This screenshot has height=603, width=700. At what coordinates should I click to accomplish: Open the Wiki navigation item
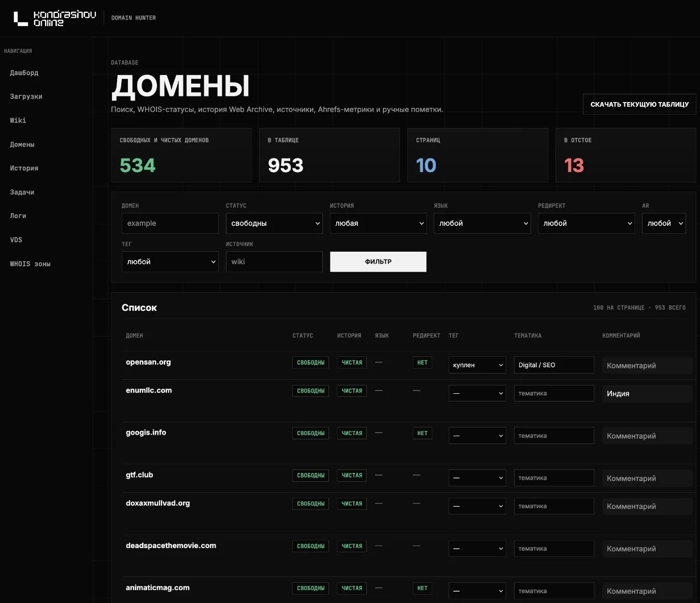tap(18, 121)
